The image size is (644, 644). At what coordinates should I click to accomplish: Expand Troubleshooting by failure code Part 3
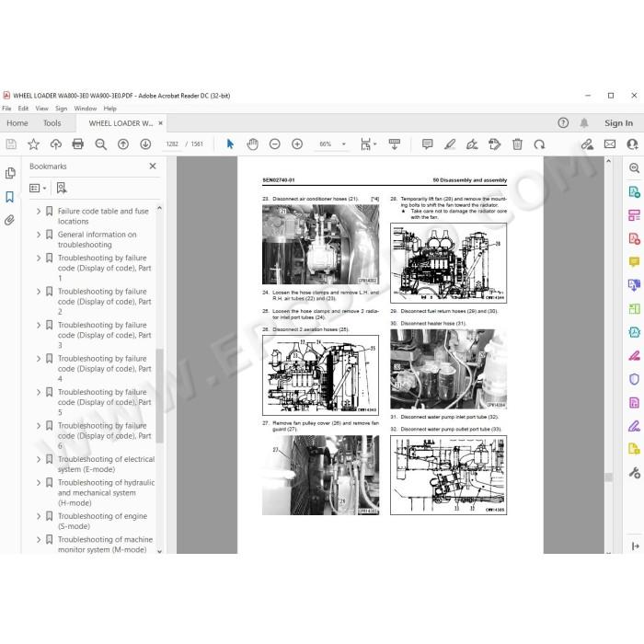point(39,325)
